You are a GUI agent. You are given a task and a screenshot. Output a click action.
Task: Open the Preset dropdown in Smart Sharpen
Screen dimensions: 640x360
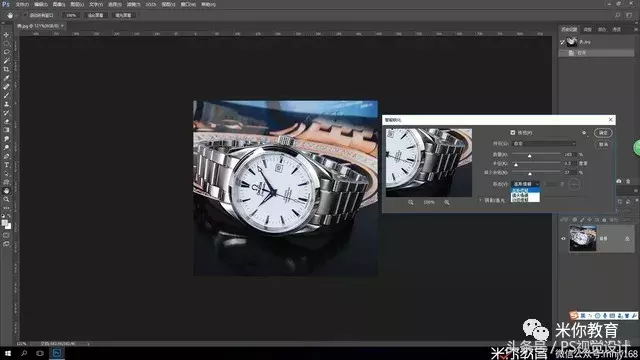(543, 144)
